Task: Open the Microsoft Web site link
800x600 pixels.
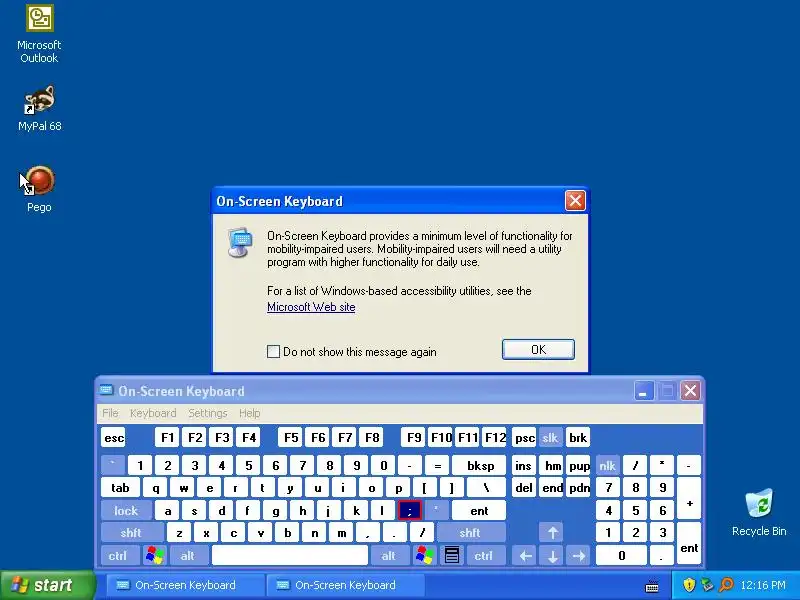Action: (x=311, y=307)
